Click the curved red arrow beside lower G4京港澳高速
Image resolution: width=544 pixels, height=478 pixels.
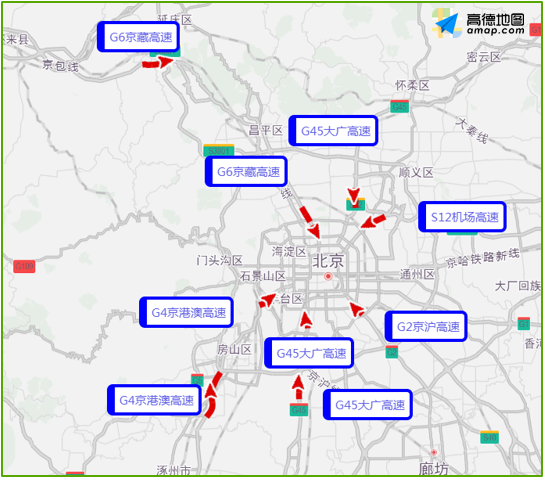(212, 394)
